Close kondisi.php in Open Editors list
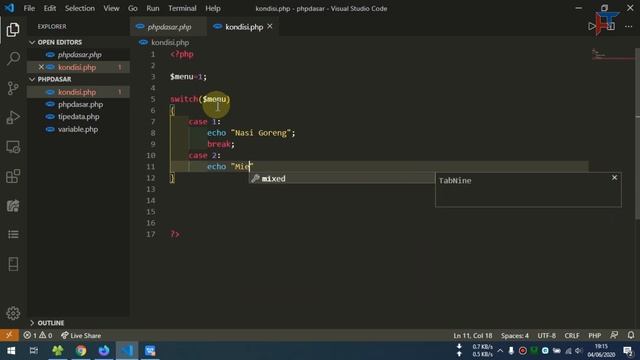This screenshot has width=640, height=360. [x=41, y=67]
